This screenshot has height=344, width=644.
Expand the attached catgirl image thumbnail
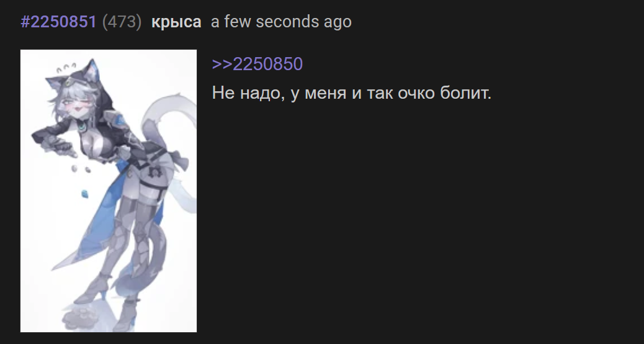pos(109,191)
